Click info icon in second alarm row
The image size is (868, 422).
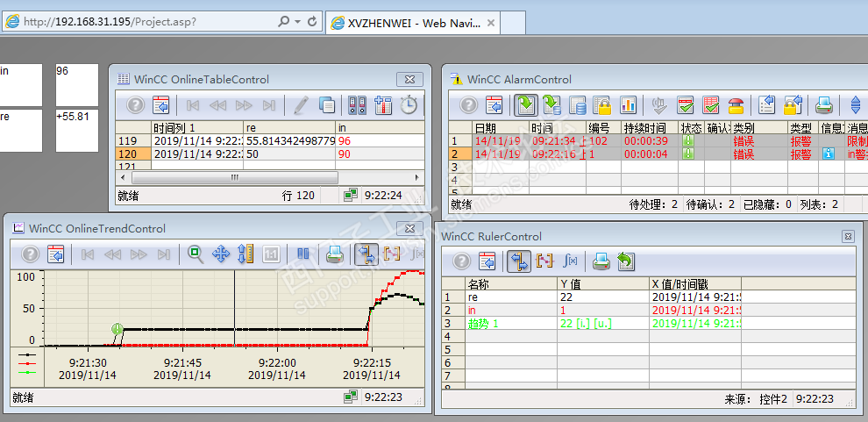point(829,154)
